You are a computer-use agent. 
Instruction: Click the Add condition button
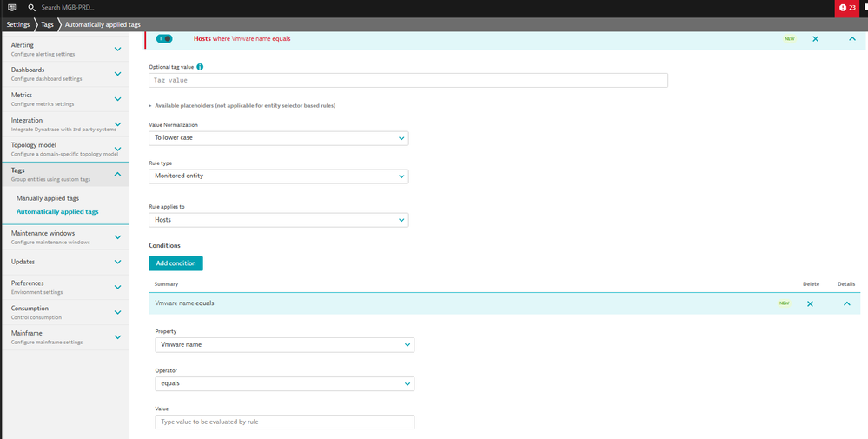(x=176, y=263)
